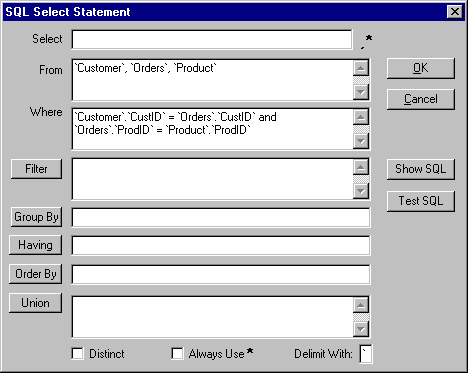This screenshot has height=373, width=468.
Task: Click inside the Where text area
Action: point(213,129)
